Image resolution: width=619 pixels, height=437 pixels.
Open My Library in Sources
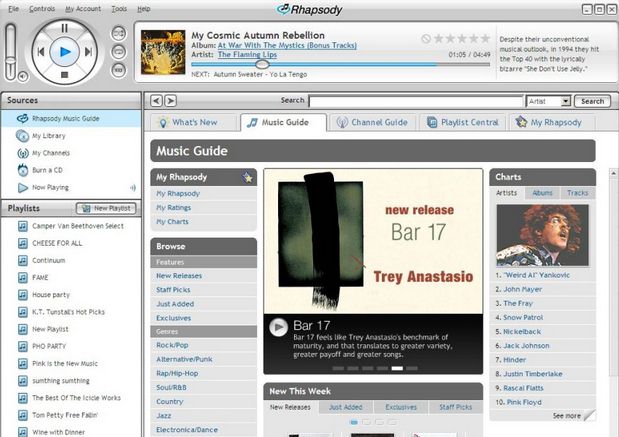click(x=71, y=136)
